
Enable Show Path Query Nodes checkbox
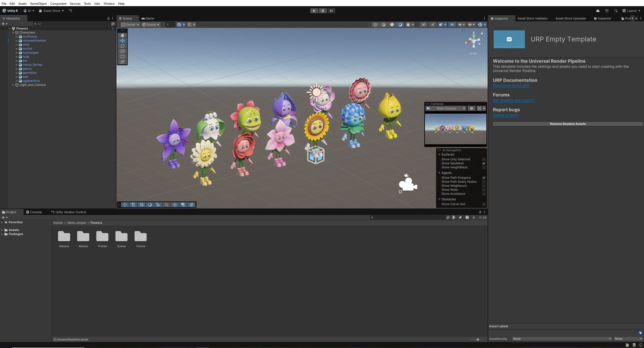pyautogui.click(x=484, y=182)
